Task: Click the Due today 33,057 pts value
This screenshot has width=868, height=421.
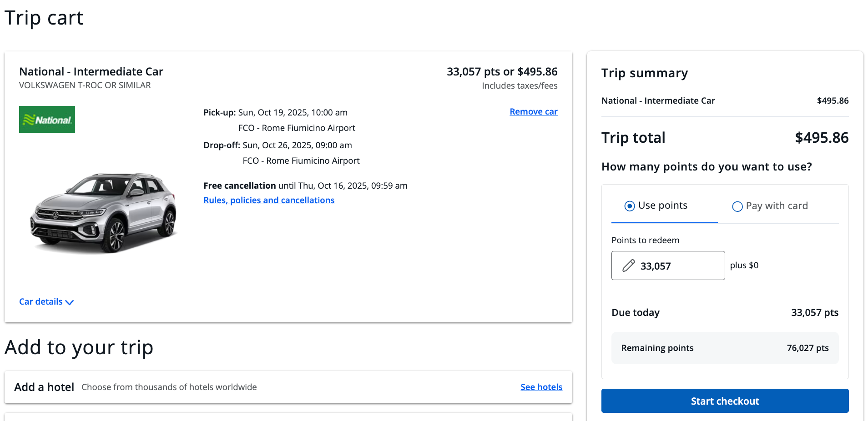Action: (x=814, y=312)
